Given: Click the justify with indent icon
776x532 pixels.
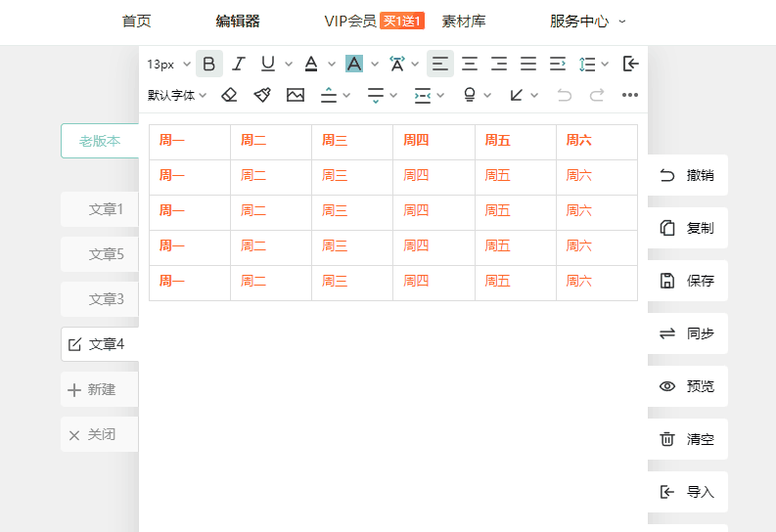Looking at the screenshot, I should click(x=557, y=64).
